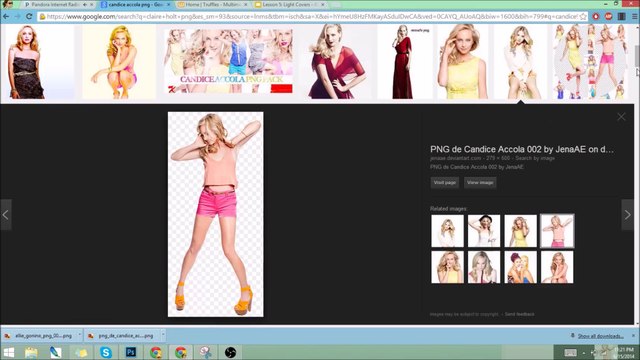This screenshot has width=640, height=360.
Task: Open the feather pen app in taskbar
Action: (x=56, y=352)
